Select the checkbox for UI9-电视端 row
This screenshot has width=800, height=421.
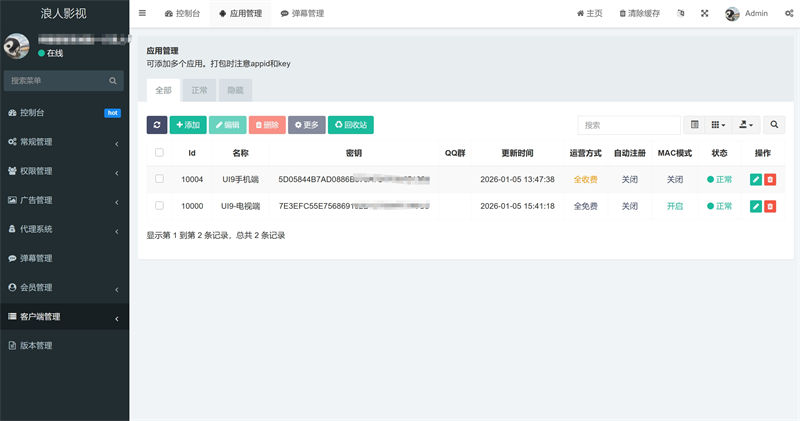coord(159,206)
